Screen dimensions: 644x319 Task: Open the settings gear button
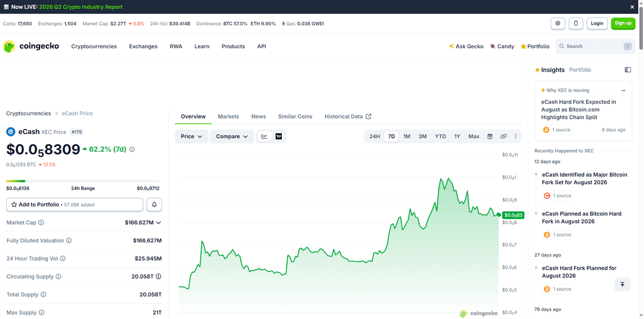pos(558,23)
